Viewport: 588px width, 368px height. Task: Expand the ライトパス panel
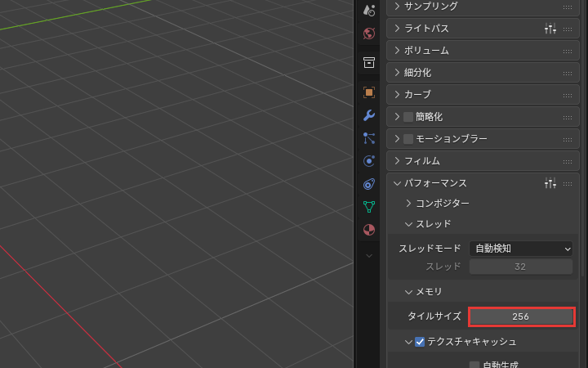[397, 28]
